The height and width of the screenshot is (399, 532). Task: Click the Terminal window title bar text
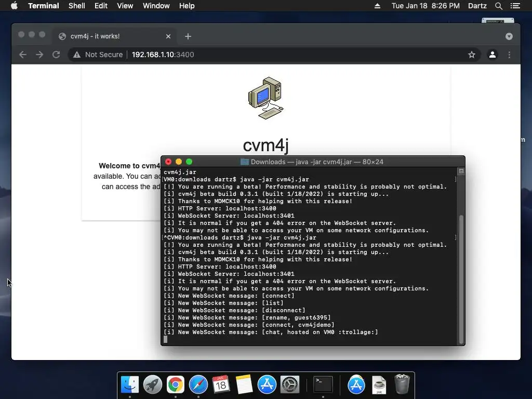[317, 162]
